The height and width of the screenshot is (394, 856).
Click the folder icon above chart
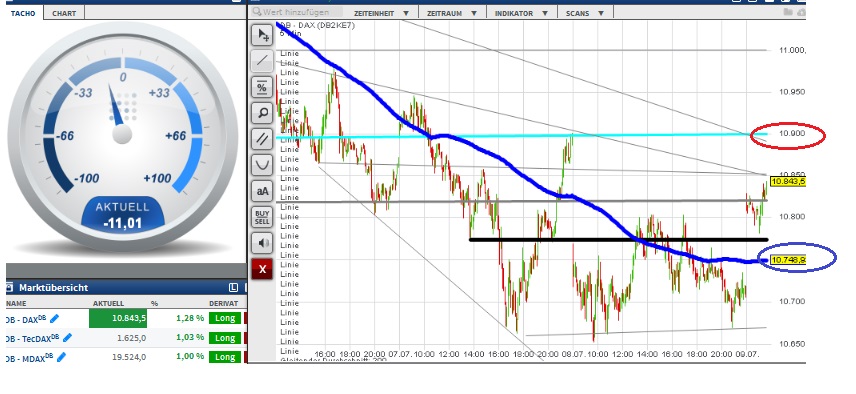pos(788,12)
